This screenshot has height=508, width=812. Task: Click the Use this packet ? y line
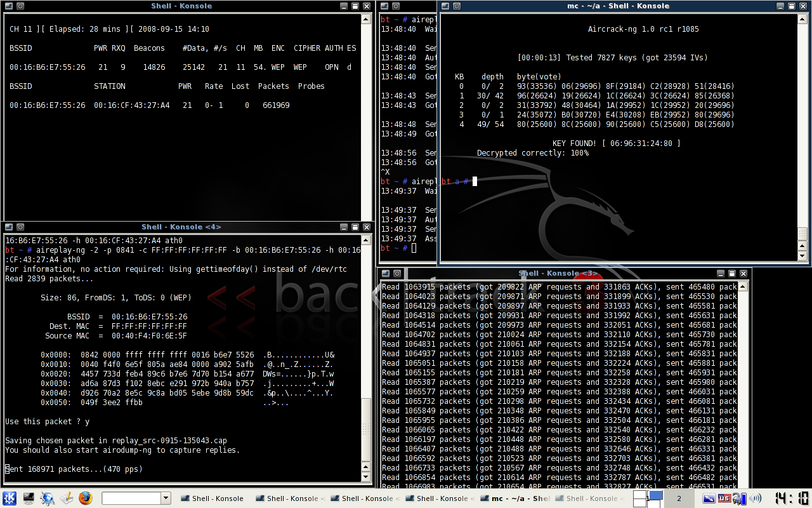coord(48,422)
